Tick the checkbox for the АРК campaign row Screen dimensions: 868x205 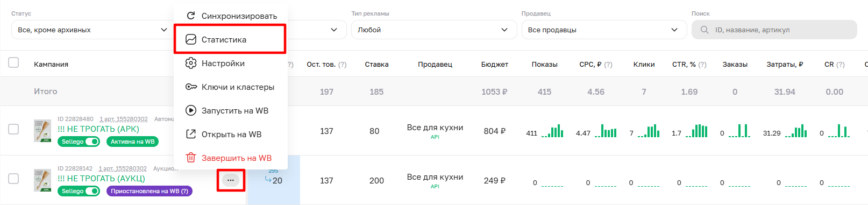tap(13, 129)
